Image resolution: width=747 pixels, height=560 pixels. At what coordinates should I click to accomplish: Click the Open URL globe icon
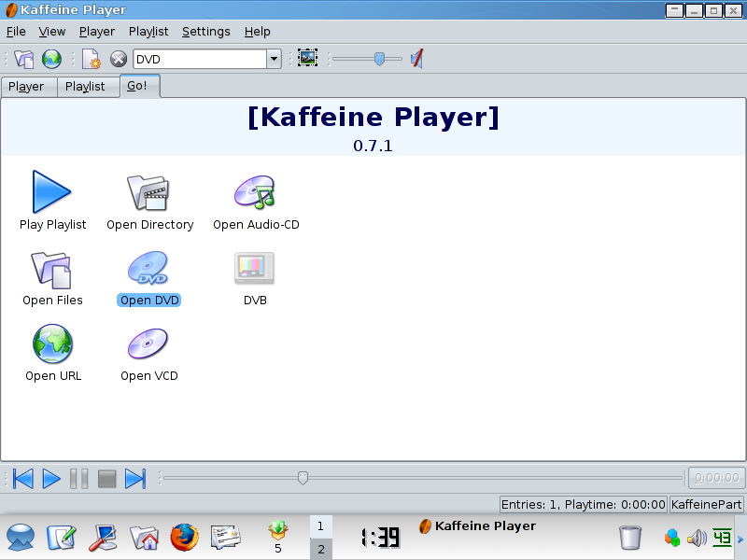pyautogui.click(x=52, y=343)
